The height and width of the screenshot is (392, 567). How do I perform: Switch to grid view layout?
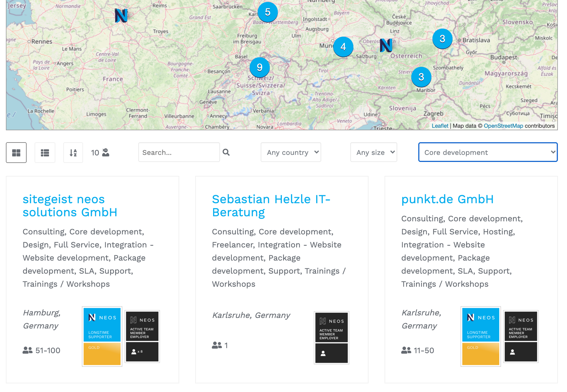point(16,153)
